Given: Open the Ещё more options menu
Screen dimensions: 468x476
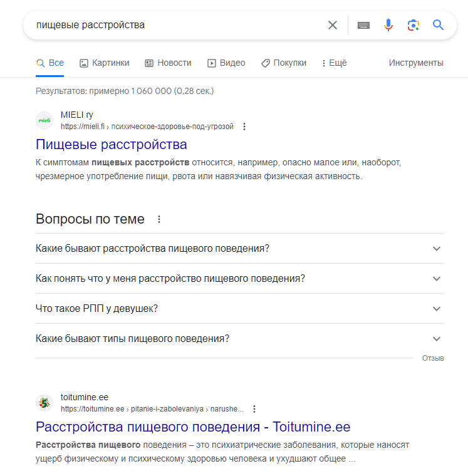Looking at the screenshot, I should (x=335, y=63).
